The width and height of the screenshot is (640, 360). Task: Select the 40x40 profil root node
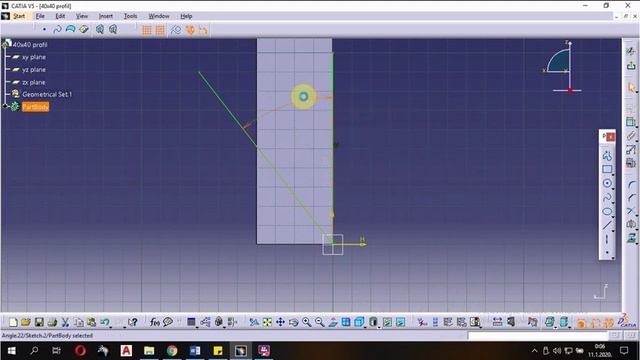(30, 44)
